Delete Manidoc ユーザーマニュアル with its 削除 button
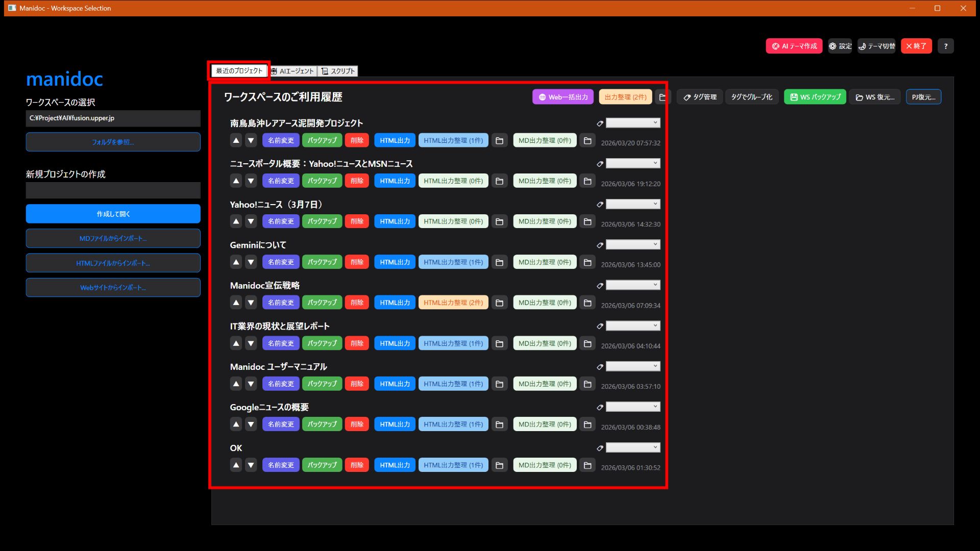This screenshot has height=551, width=980. (x=356, y=383)
